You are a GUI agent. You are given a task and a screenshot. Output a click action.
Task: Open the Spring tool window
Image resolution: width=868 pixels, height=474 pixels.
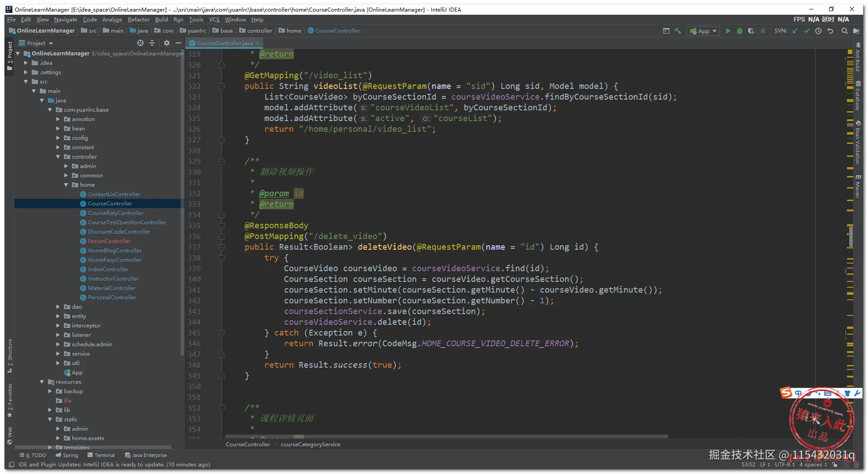[x=67, y=455]
